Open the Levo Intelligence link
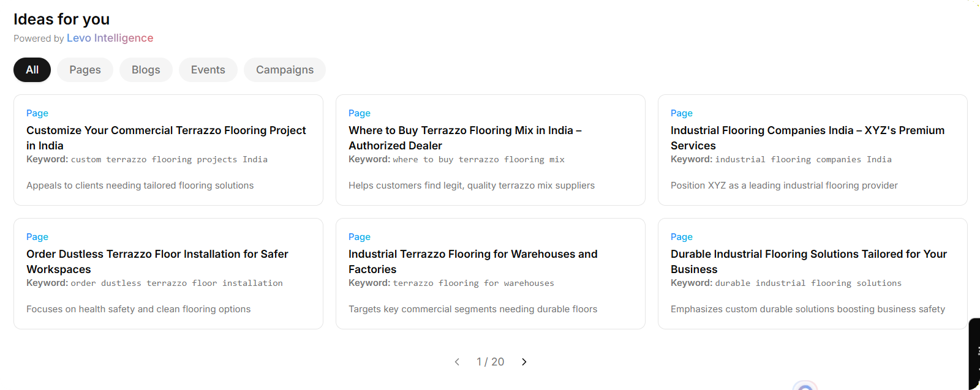 (110, 38)
